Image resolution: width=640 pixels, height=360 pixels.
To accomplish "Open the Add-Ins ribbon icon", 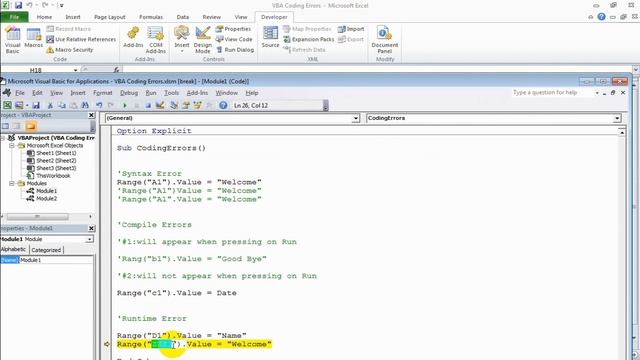I will point(133,38).
